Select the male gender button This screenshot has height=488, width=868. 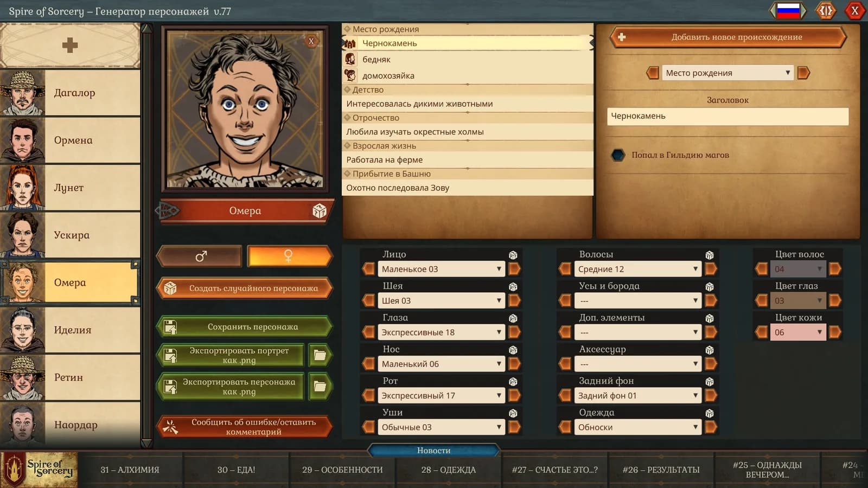coord(200,256)
